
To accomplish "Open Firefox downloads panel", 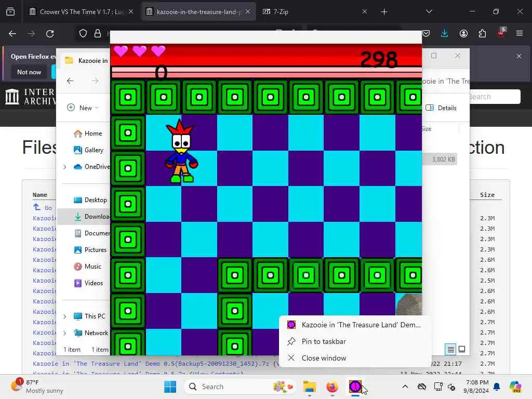I will pos(445,33).
